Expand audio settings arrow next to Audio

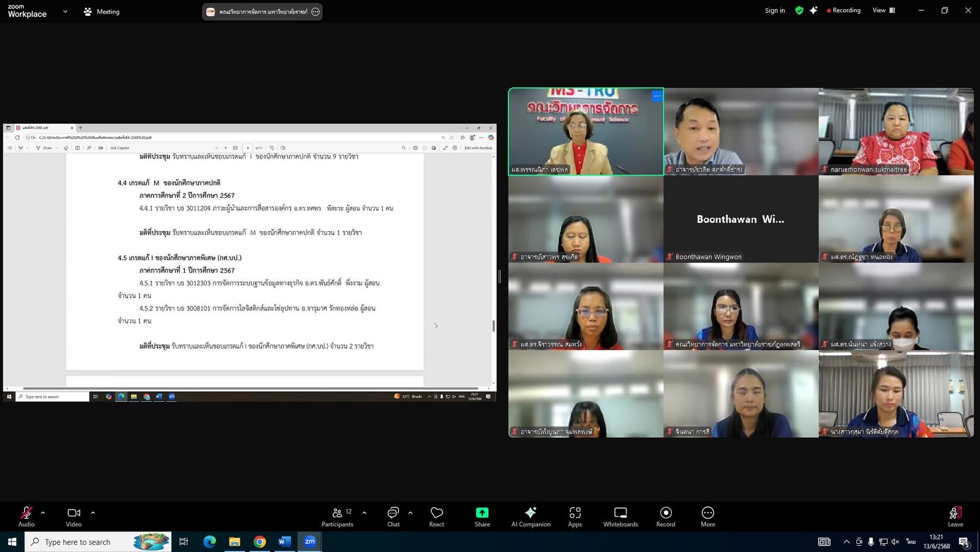pyautogui.click(x=43, y=513)
